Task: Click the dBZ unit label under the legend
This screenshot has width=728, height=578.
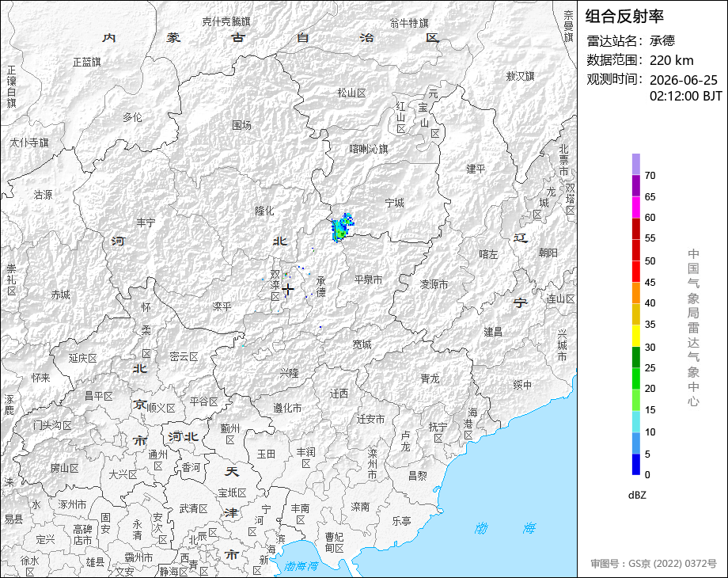Action: [x=637, y=495]
